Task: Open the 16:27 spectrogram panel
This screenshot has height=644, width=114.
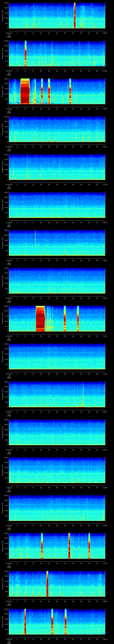Action: [57, 205]
